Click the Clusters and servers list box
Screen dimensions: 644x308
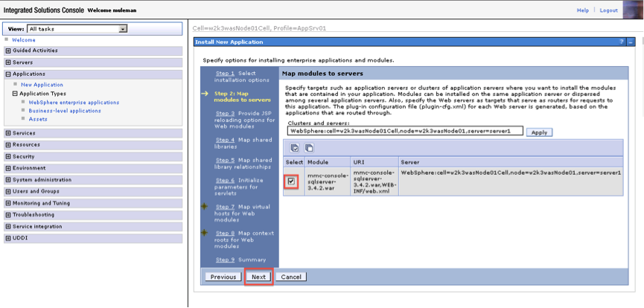(x=404, y=131)
